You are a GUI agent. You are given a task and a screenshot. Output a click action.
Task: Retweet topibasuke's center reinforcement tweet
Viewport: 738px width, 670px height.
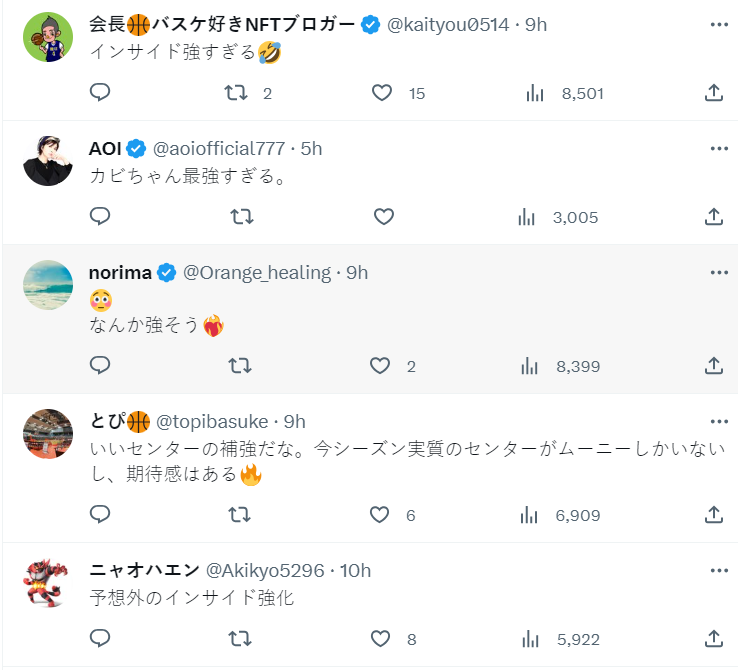(x=240, y=515)
